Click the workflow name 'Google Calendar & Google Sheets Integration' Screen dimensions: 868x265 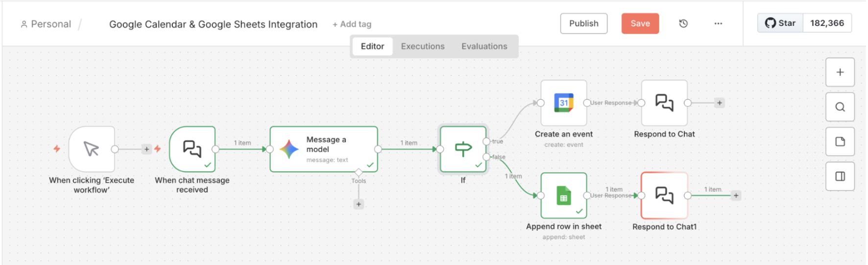coord(213,24)
